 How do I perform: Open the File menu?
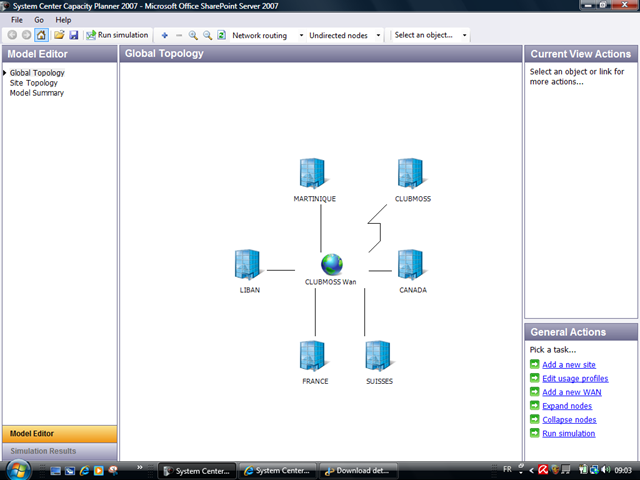tap(17, 20)
